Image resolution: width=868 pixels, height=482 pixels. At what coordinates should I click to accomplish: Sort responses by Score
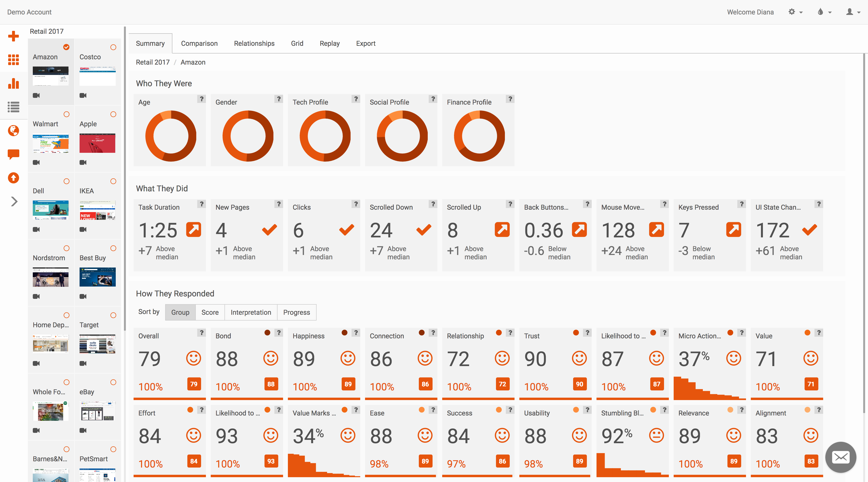coord(210,312)
